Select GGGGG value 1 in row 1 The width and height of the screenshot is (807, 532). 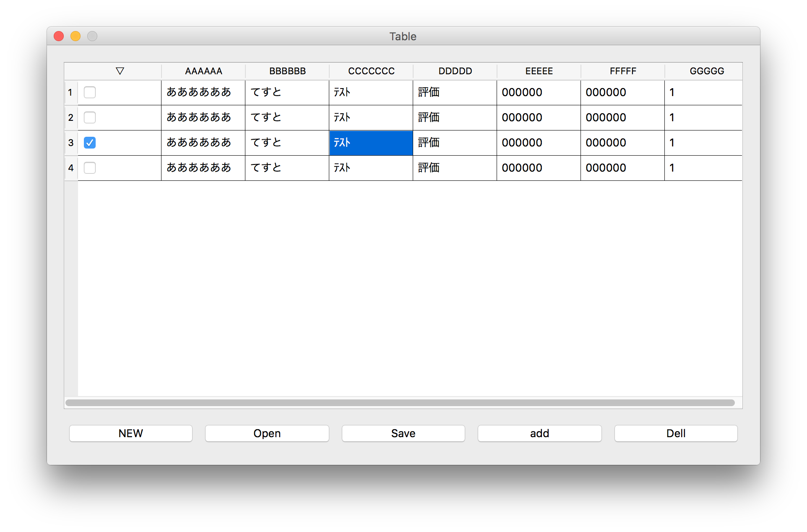coord(704,92)
